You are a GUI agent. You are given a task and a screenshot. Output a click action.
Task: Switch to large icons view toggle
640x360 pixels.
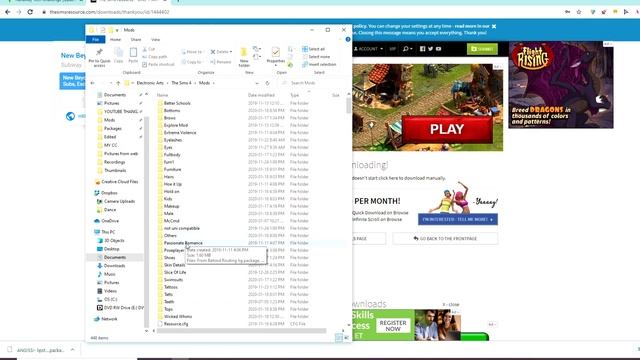tap(347, 338)
